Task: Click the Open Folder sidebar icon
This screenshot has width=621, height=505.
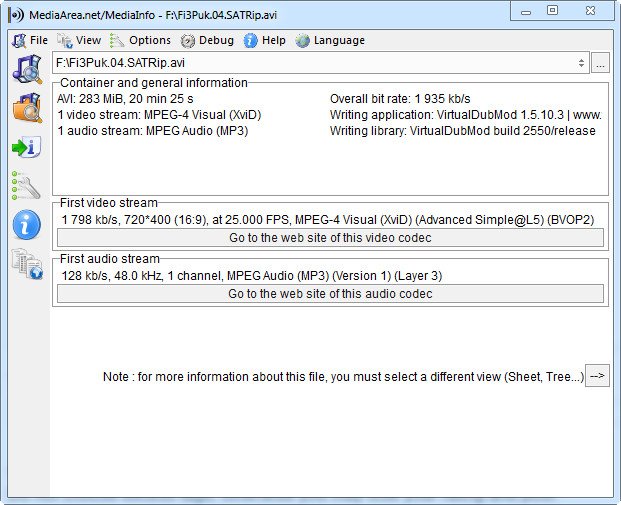Action: [x=26, y=108]
